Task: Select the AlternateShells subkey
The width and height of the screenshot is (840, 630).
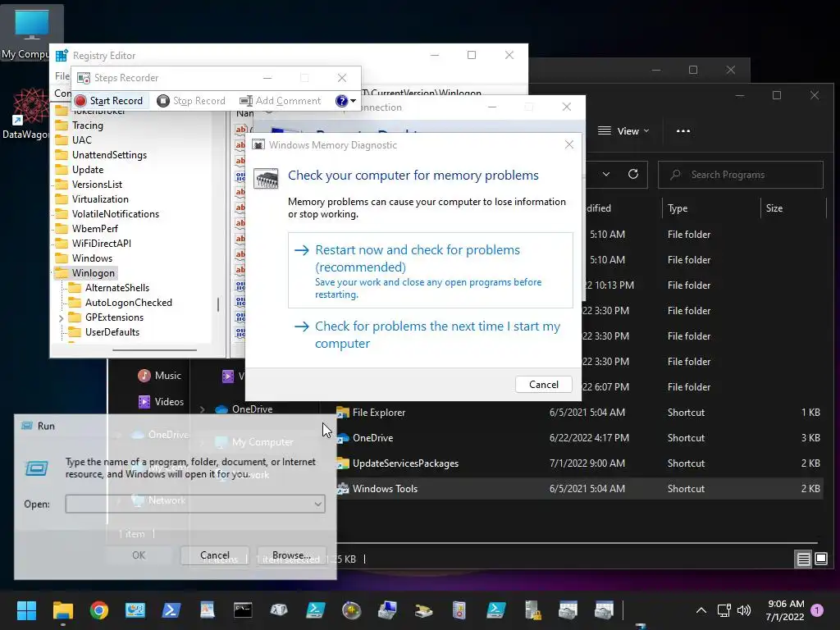Action: point(116,288)
